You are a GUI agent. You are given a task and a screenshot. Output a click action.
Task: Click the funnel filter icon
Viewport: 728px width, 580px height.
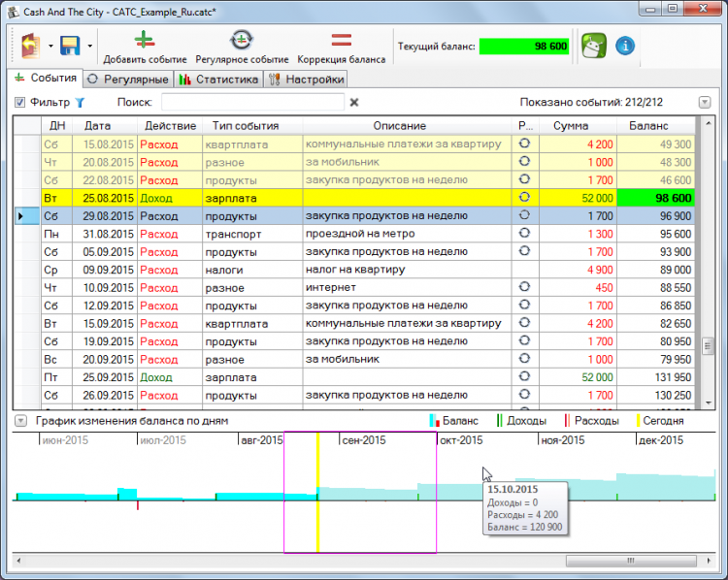coord(81,102)
